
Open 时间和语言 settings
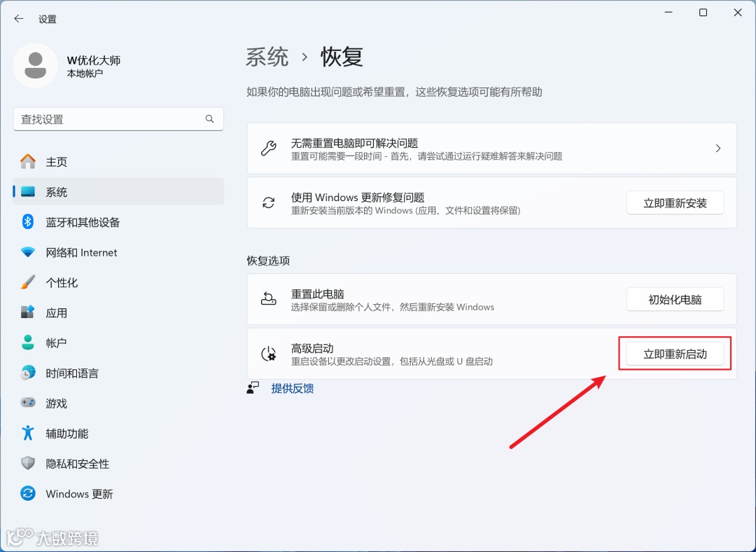pyautogui.click(x=118, y=373)
